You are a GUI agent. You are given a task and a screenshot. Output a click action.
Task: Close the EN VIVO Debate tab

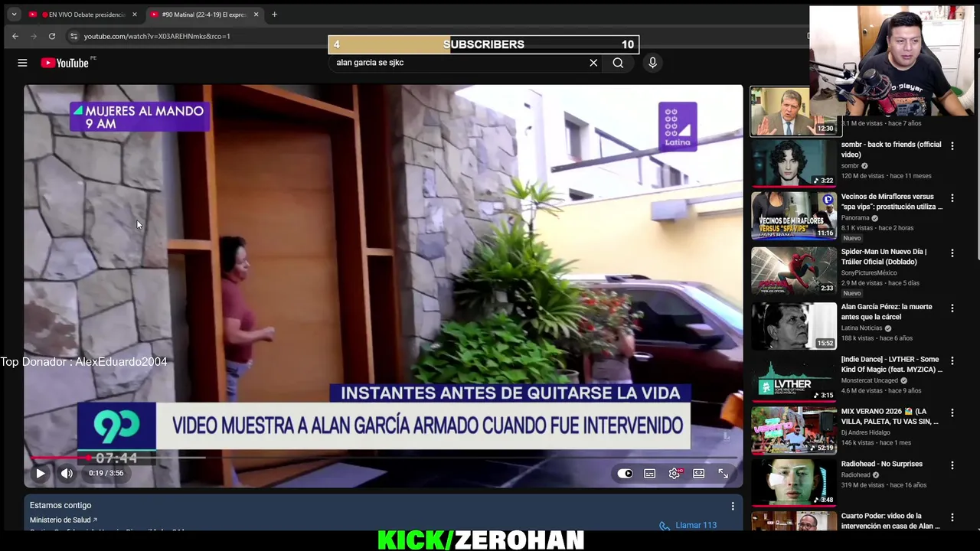[135, 15]
